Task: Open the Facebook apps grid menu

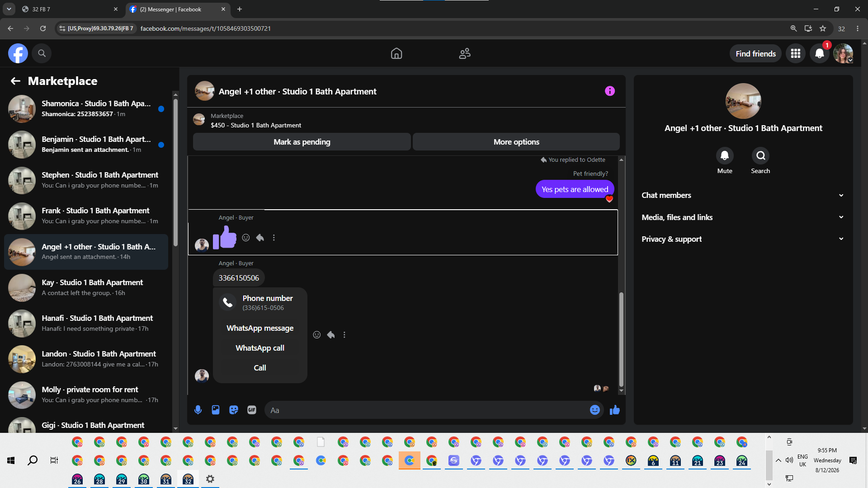Action: pyautogui.click(x=796, y=53)
